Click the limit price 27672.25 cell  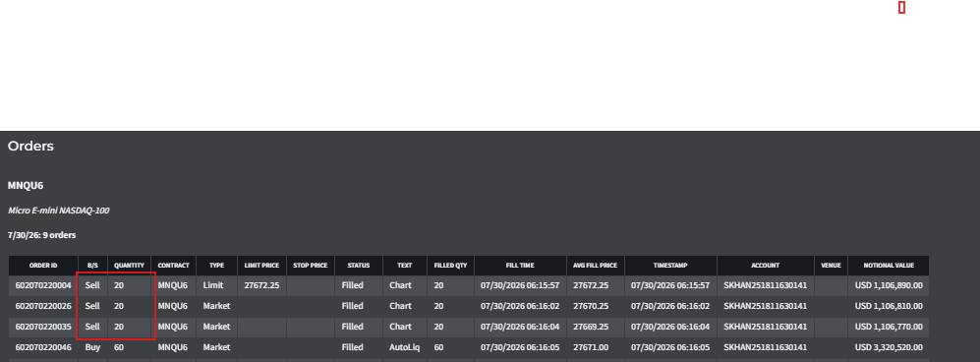tap(261, 285)
